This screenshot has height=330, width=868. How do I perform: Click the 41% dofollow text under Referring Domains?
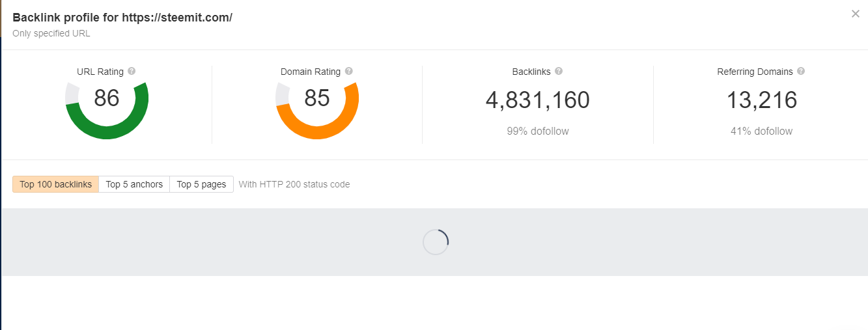pos(761,131)
